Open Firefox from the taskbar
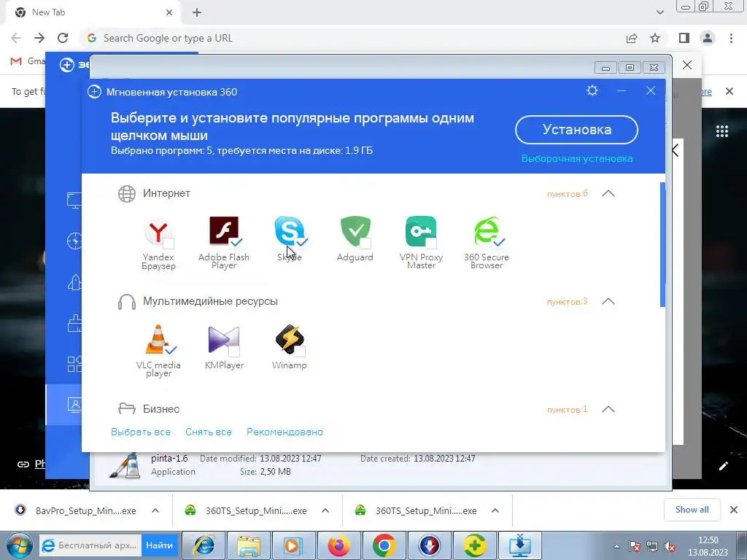Viewport: 747px width, 560px height. coord(338,545)
